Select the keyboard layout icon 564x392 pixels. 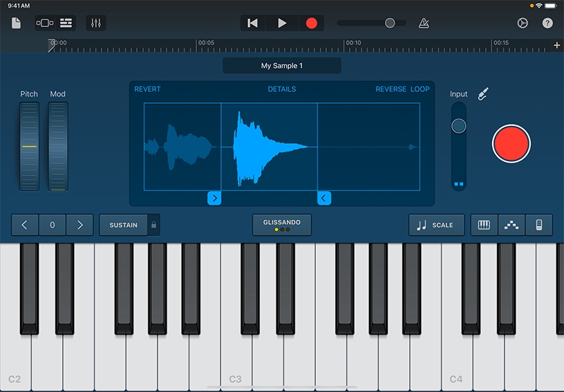click(484, 225)
